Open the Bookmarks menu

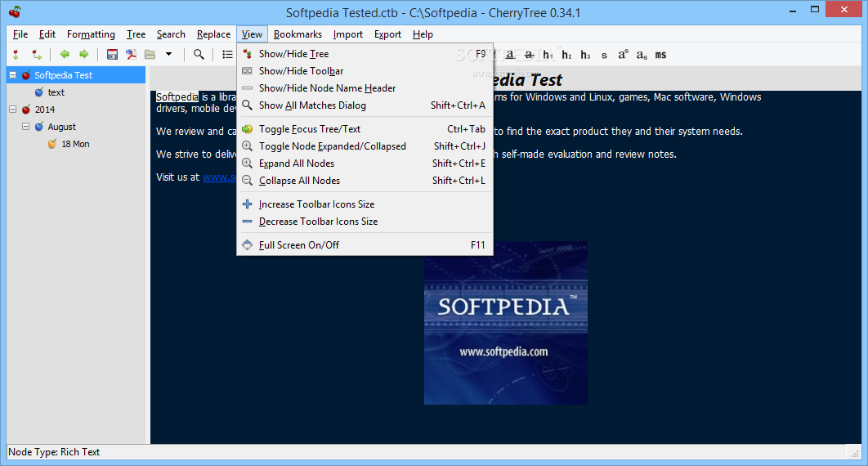(298, 34)
